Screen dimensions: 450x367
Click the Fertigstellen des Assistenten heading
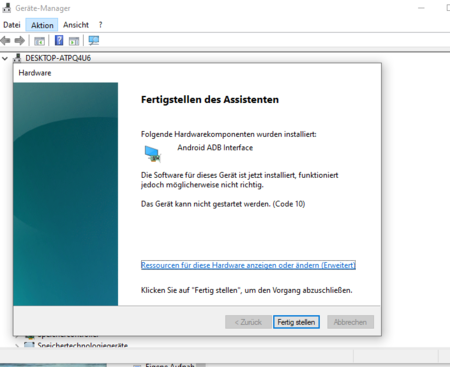[x=210, y=99]
